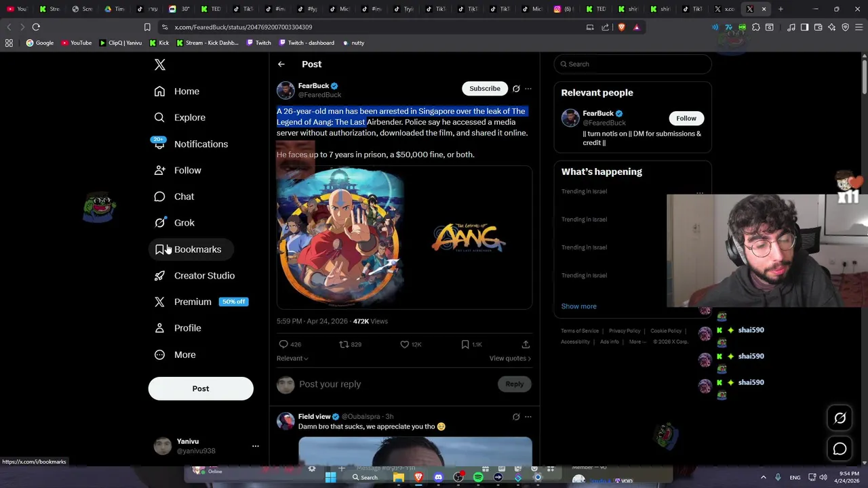The height and width of the screenshot is (488, 868).
Task: Open the Terms of Service link
Action: pyautogui.click(x=580, y=331)
